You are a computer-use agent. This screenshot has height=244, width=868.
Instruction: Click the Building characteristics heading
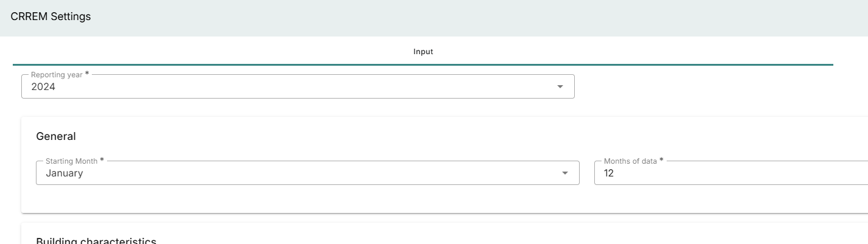pyautogui.click(x=96, y=240)
